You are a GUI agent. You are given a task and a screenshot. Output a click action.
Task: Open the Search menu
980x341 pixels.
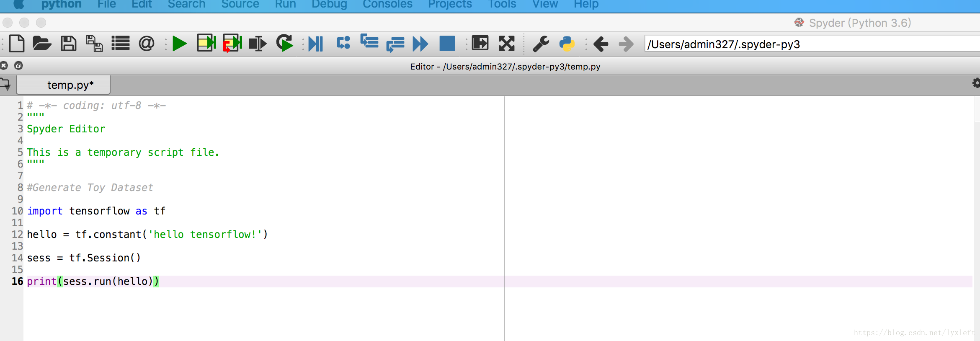186,4
